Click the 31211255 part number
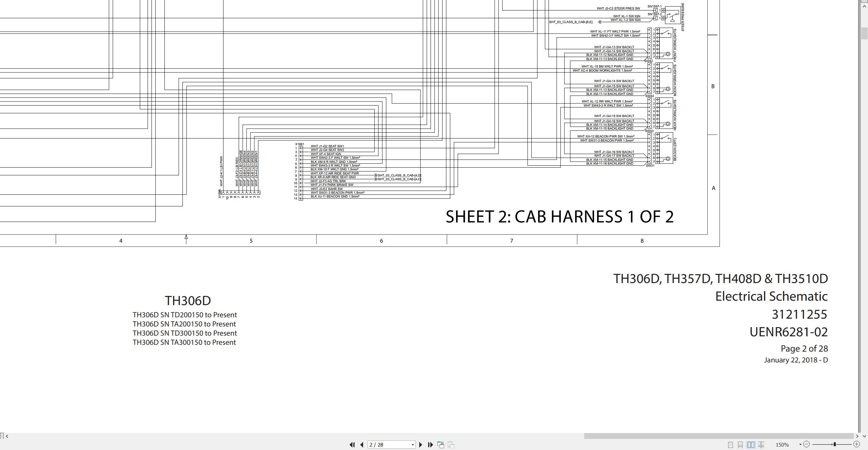868x450 pixels. pyautogui.click(x=800, y=315)
